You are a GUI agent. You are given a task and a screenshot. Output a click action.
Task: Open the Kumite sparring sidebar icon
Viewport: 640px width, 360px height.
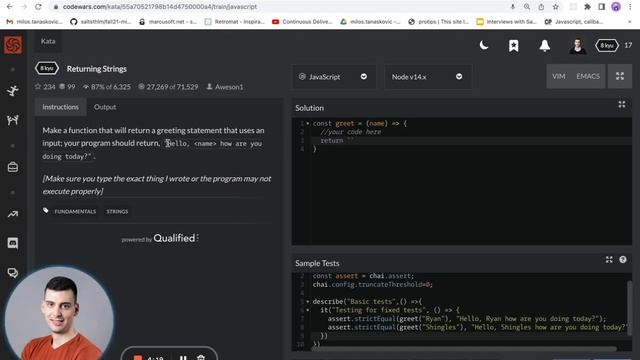13,120
